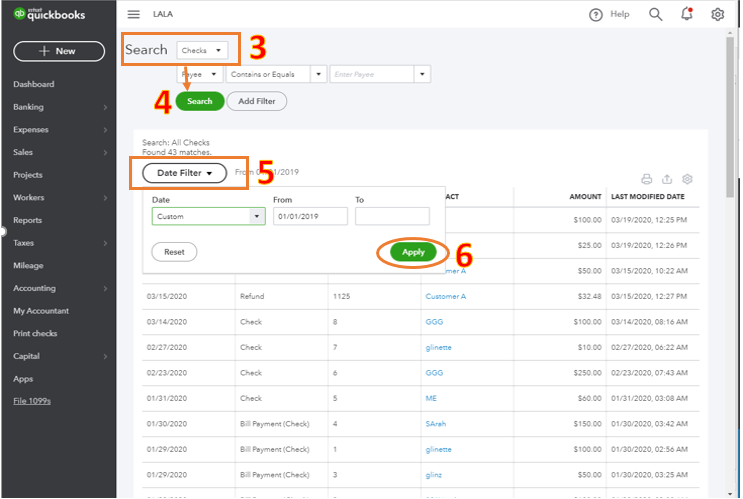Open SArah contact link
The width and height of the screenshot is (743, 499).
tap(435, 424)
